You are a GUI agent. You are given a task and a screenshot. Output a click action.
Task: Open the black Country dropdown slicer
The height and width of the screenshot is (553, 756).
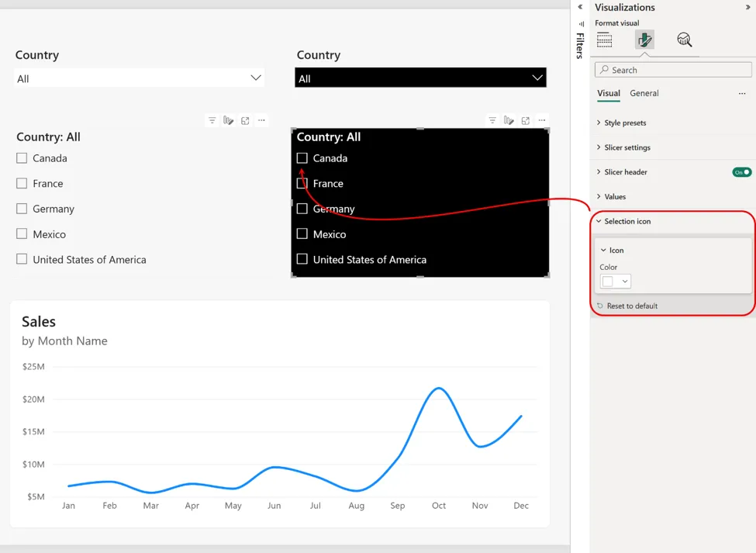420,78
